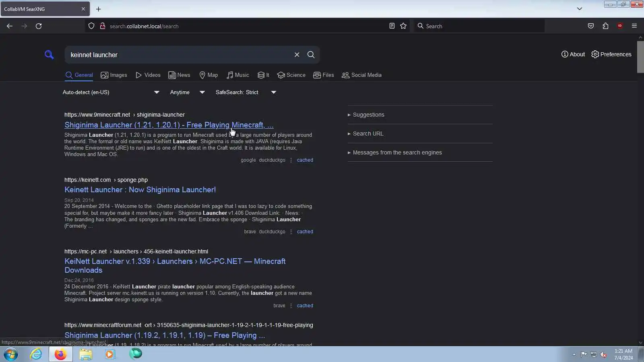Image resolution: width=644 pixels, height=362 pixels.
Task: Reload the current page
Action: [39, 26]
